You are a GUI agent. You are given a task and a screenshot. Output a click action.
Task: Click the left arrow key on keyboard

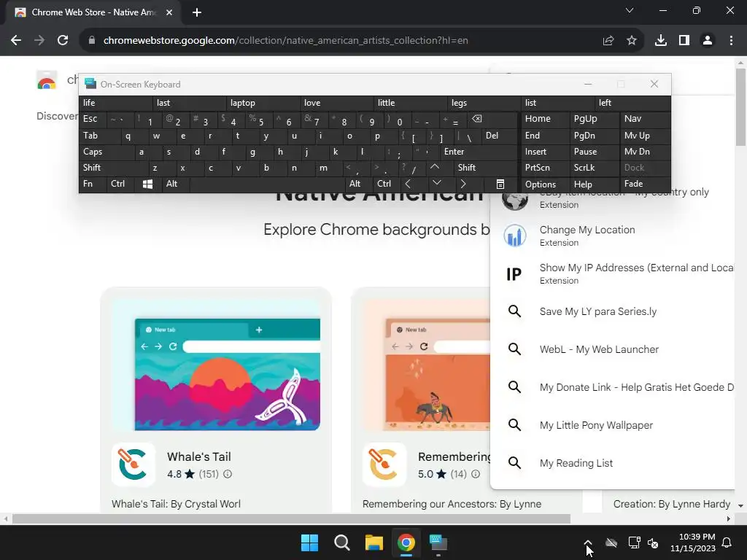click(x=408, y=184)
